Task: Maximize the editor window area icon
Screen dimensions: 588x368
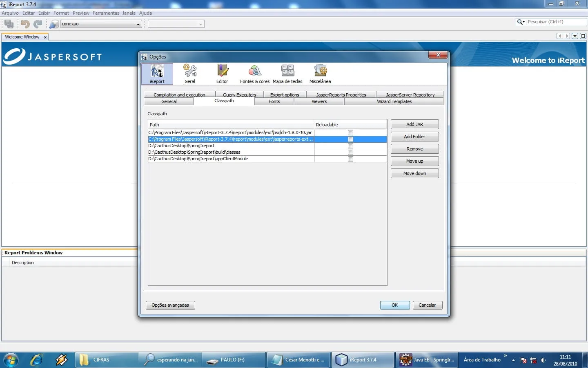Action: [583, 36]
